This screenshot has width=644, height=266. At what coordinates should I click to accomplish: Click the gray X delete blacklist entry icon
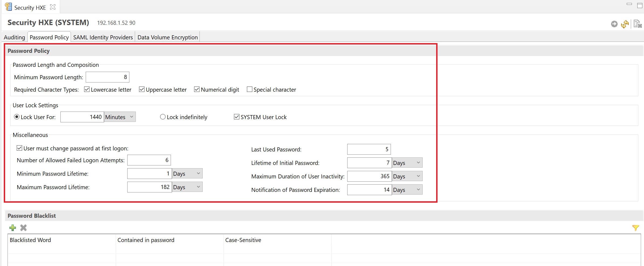click(23, 228)
